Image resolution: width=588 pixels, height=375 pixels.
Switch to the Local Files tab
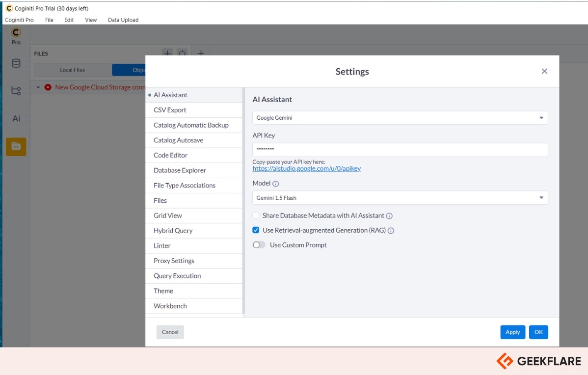click(x=72, y=70)
